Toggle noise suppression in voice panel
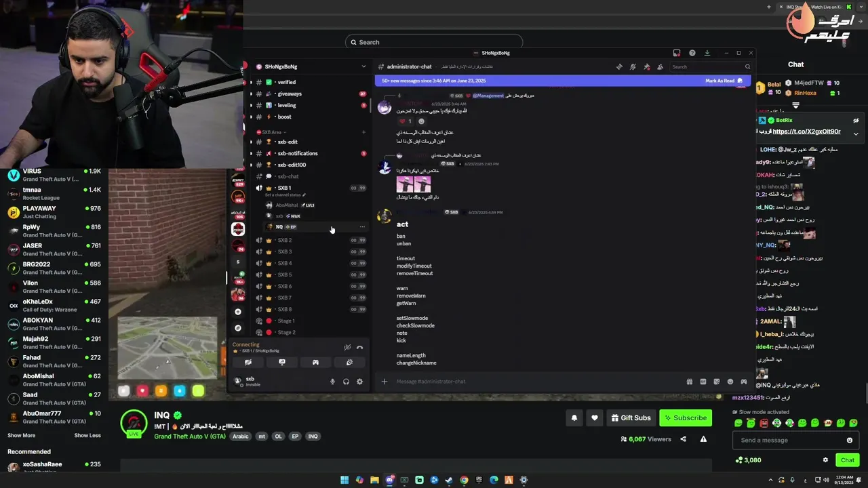The width and height of the screenshot is (868, 488). click(x=347, y=348)
